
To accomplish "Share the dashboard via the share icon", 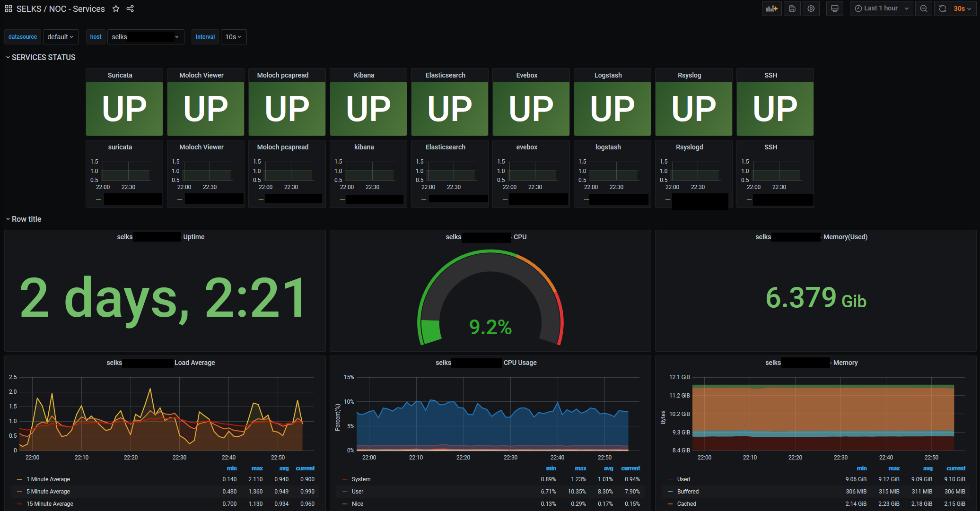I will point(130,9).
